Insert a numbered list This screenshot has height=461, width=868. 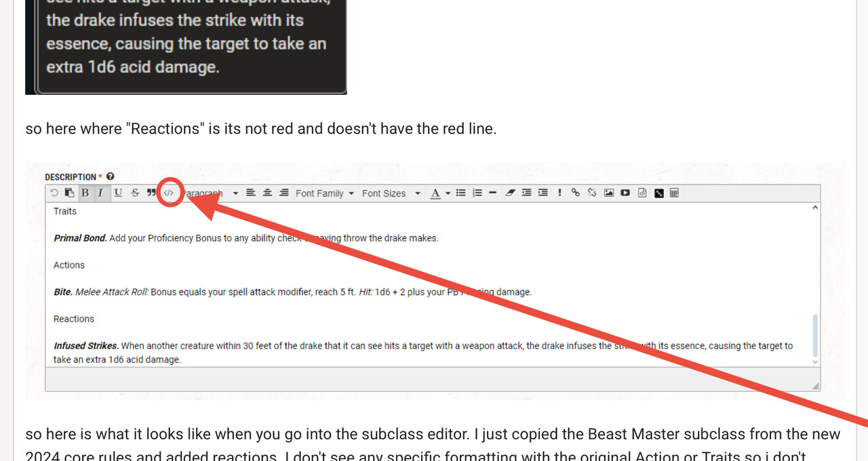(477, 193)
